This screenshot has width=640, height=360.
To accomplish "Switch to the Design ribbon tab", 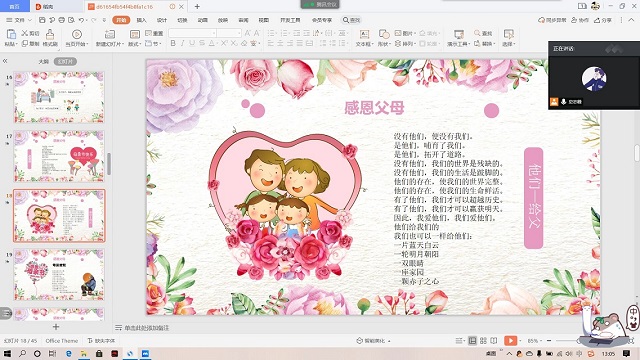I will 162,20.
